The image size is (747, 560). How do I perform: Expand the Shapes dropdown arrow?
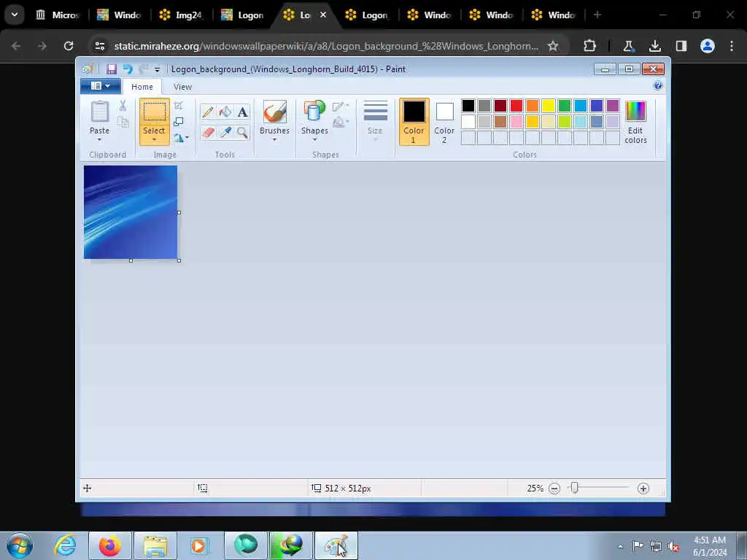point(314,140)
